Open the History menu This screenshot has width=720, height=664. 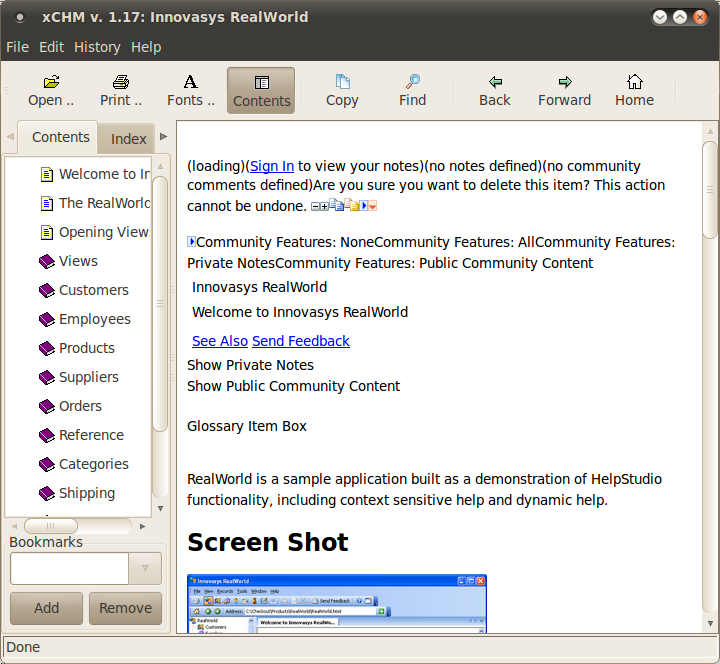coord(97,47)
